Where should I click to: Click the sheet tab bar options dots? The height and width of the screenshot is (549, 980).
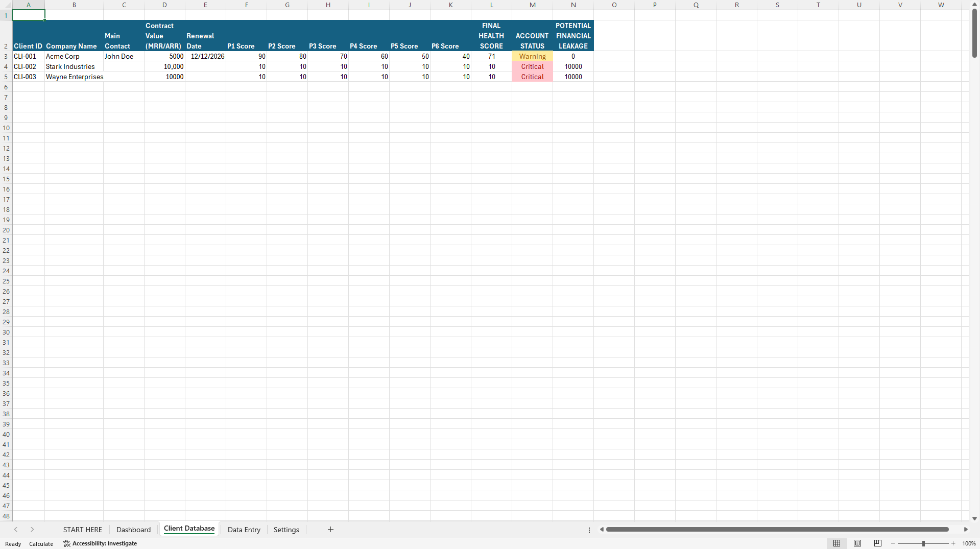coord(589,530)
